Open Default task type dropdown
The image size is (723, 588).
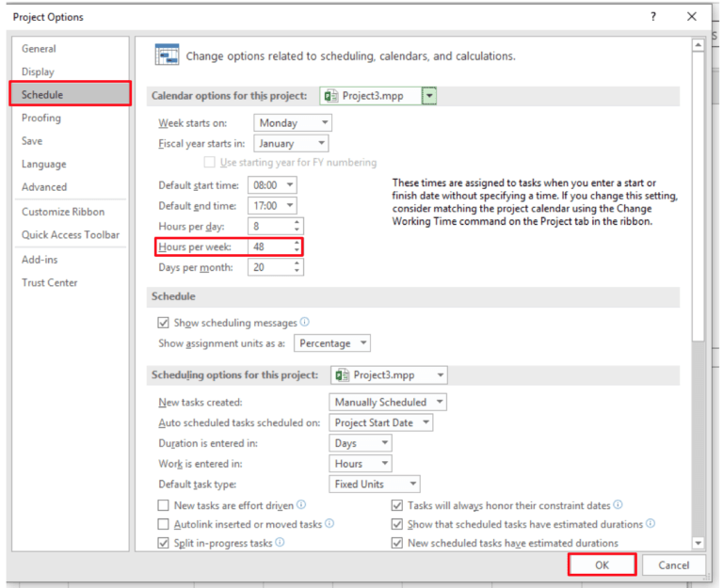click(x=375, y=484)
